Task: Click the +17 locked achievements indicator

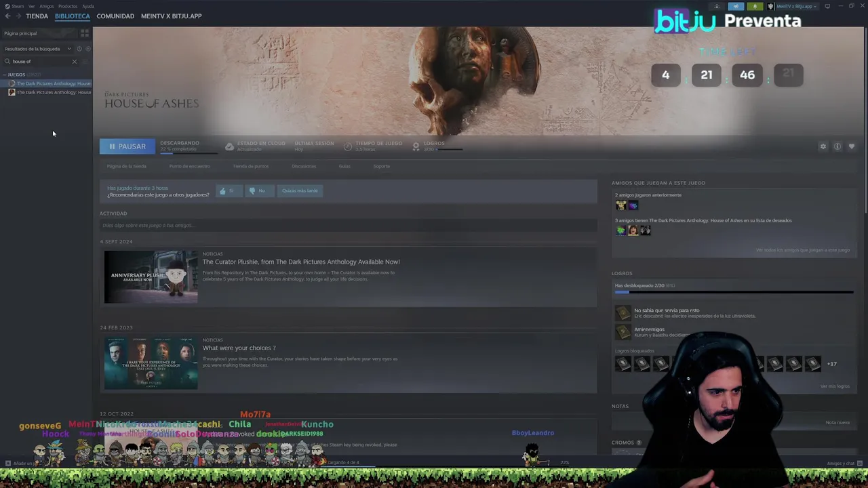Action: click(x=831, y=364)
